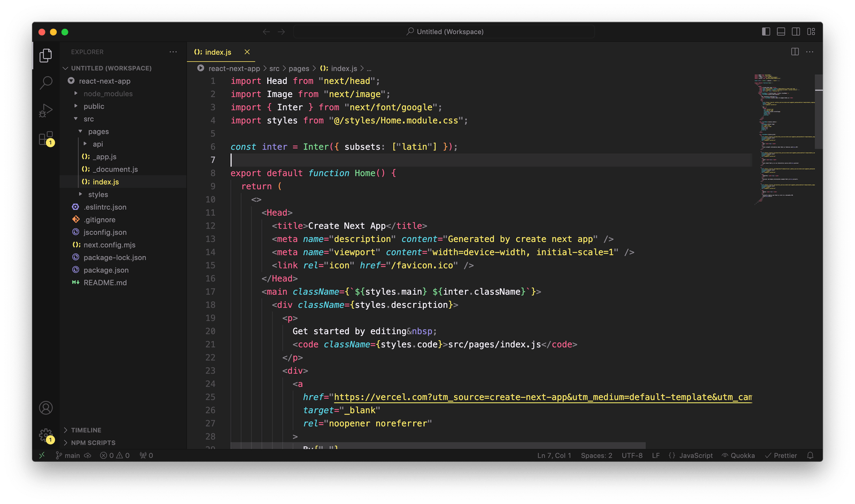Click the Prettier status item

pos(781,455)
